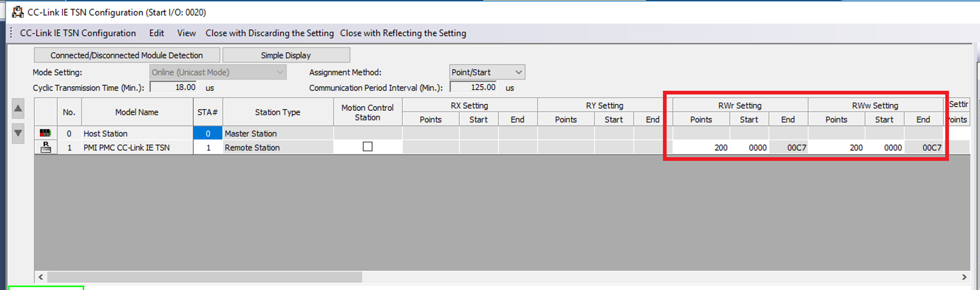Image resolution: width=980 pixels, height=290 pixels.
Task: Click Connected/Disconnected Module Detection button
Action: 126,55
